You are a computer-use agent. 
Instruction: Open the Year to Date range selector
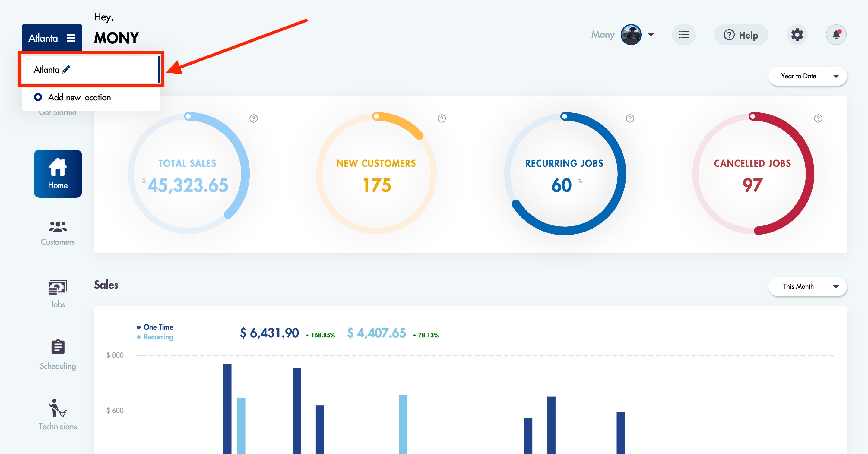[807, 76]
